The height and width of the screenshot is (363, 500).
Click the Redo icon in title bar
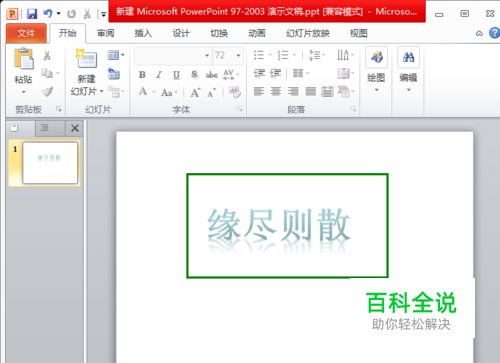71,14
